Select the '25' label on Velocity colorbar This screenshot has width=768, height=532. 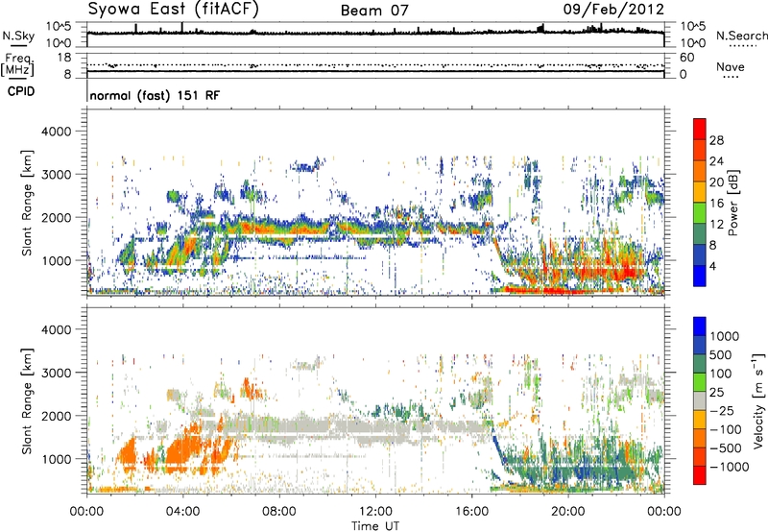(717, 393)
